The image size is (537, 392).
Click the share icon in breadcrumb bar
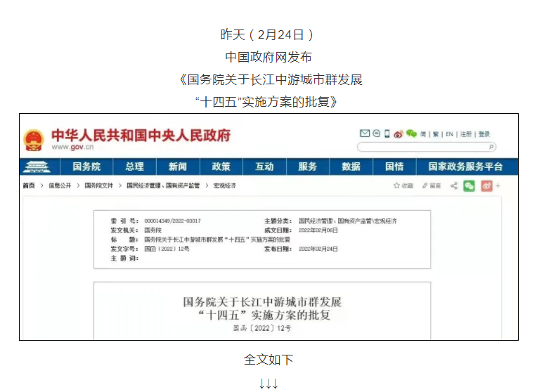point(453,185)
